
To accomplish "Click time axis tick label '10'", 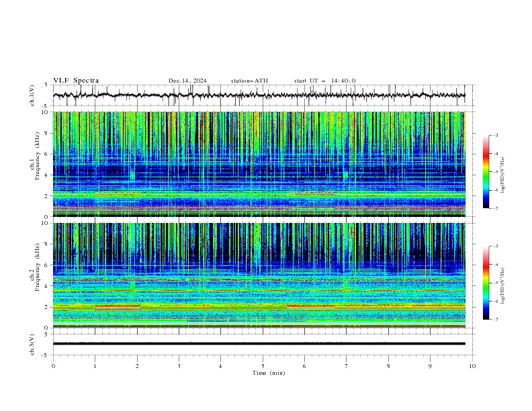I will (472, 366).
